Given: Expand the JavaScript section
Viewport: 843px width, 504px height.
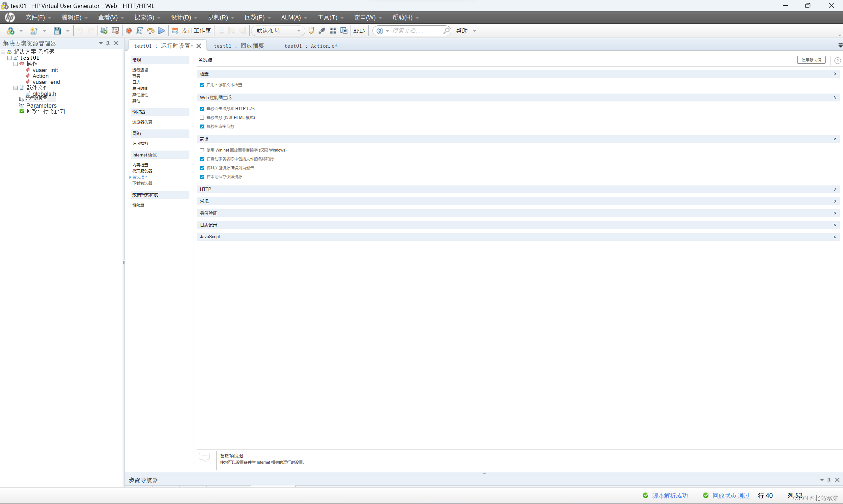Looking at the screenshot, I should point(834,237).
